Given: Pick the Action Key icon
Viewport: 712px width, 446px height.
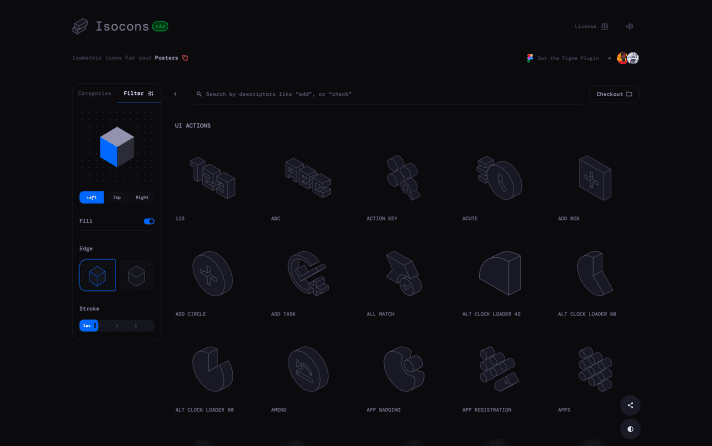Looking at the screenshot, I should point(403,178).
